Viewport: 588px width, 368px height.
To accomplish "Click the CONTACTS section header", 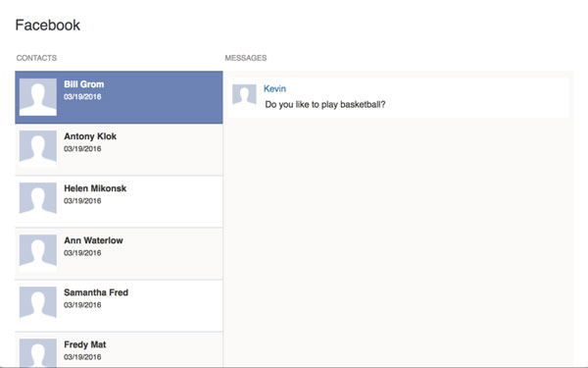I will click(x=36, y=58).
